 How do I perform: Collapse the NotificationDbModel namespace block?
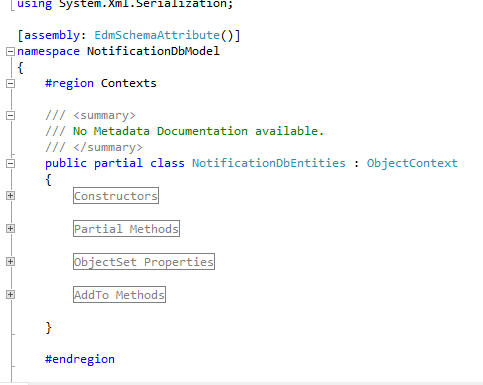[11, 51]
